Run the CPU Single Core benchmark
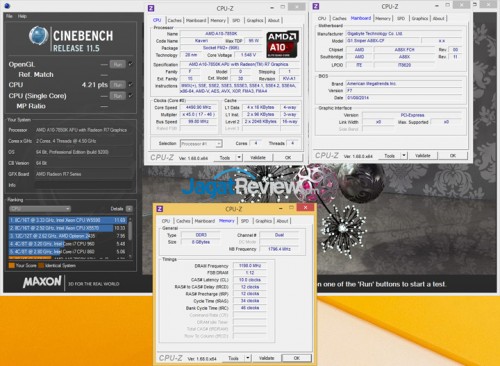 pyautogui.click(x=118, y=96)
